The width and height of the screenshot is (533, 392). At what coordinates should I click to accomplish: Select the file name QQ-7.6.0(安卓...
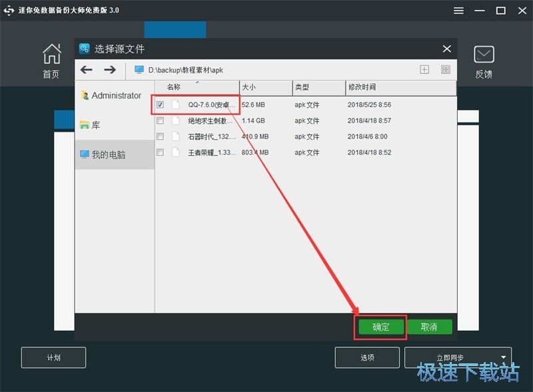coord(211,105)
